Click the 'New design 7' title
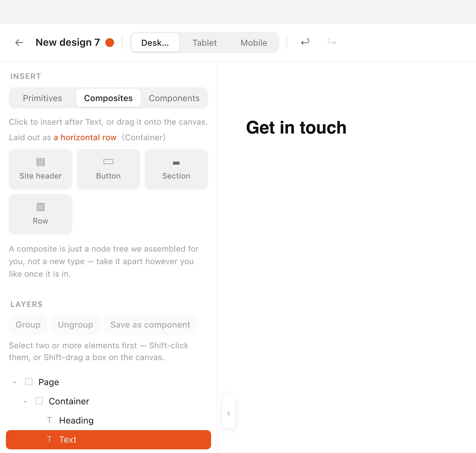The width and height of the screenshot is (476, 453). 68,42
